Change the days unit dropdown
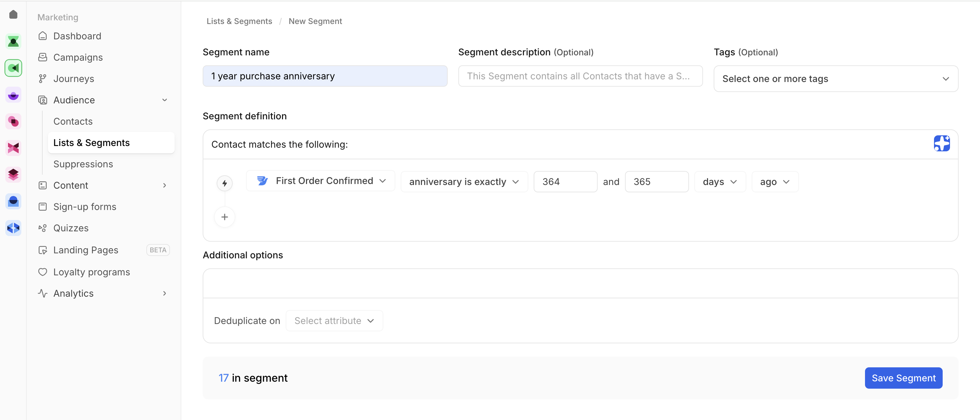 coord(719,182)
